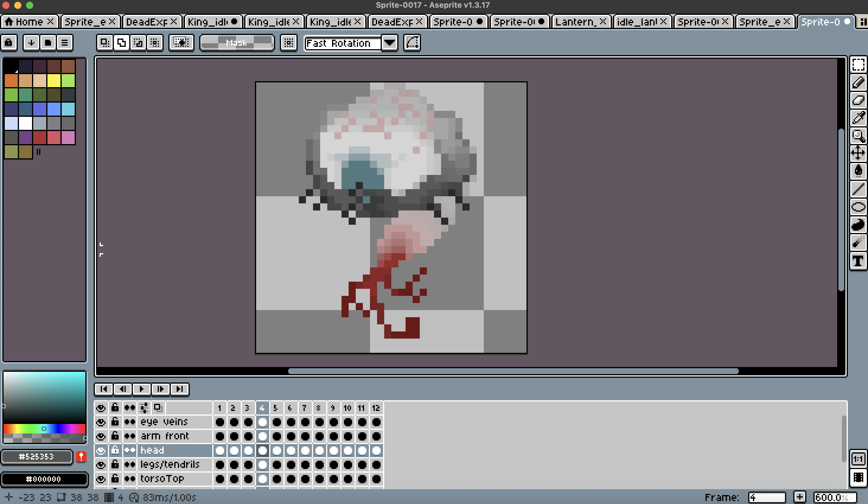Hide the arm front layer
Image resolution: width=868 pixels, height=504 pixels.
click(x=100, y=436)
